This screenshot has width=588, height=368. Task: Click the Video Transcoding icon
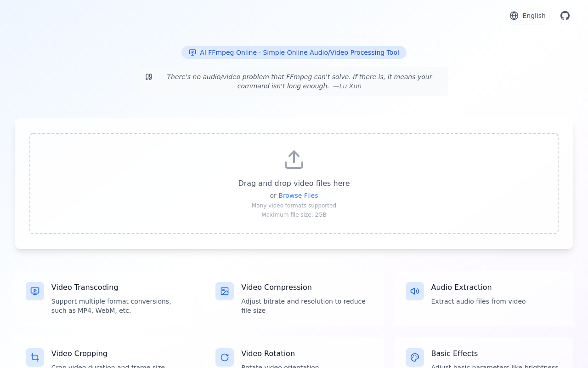(35, 291)
